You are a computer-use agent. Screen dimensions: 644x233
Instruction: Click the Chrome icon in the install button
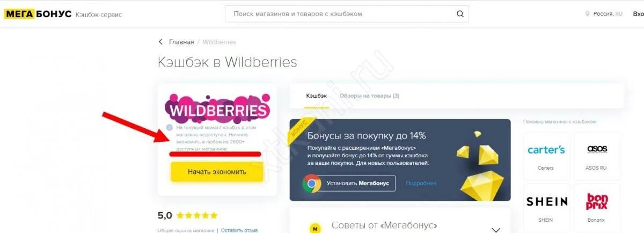tap(311, 183)
